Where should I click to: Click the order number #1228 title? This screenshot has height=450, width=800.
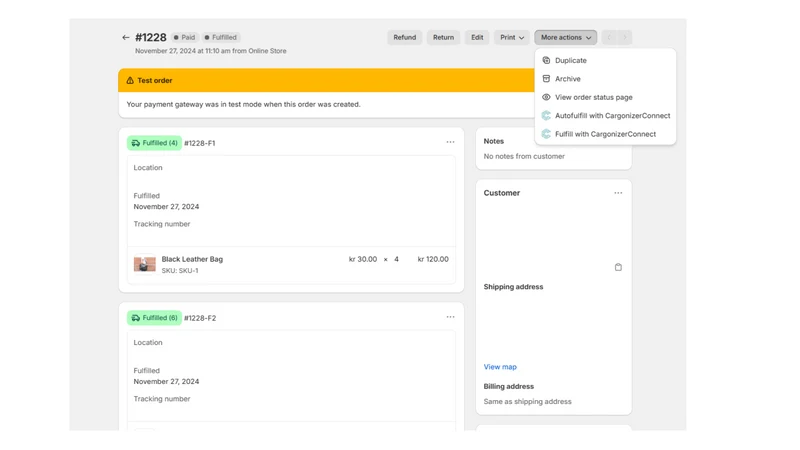tap(151, 37)
